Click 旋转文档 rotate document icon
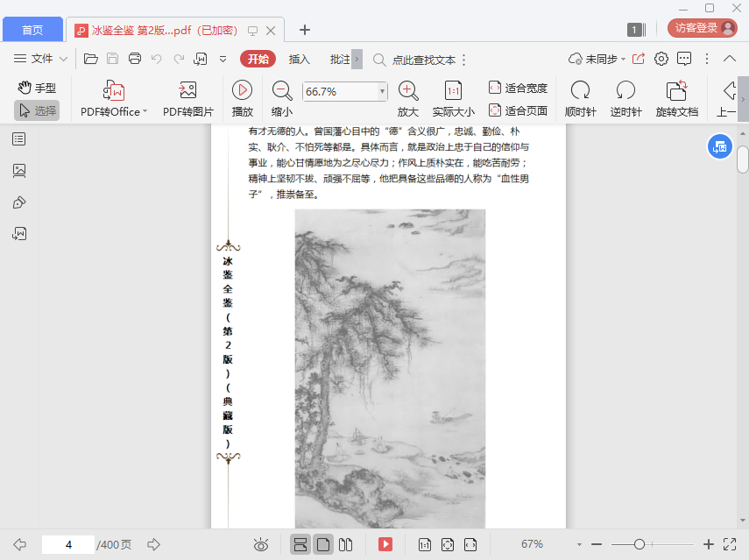The width and height of the screenshot is (749, 560). 677,90
